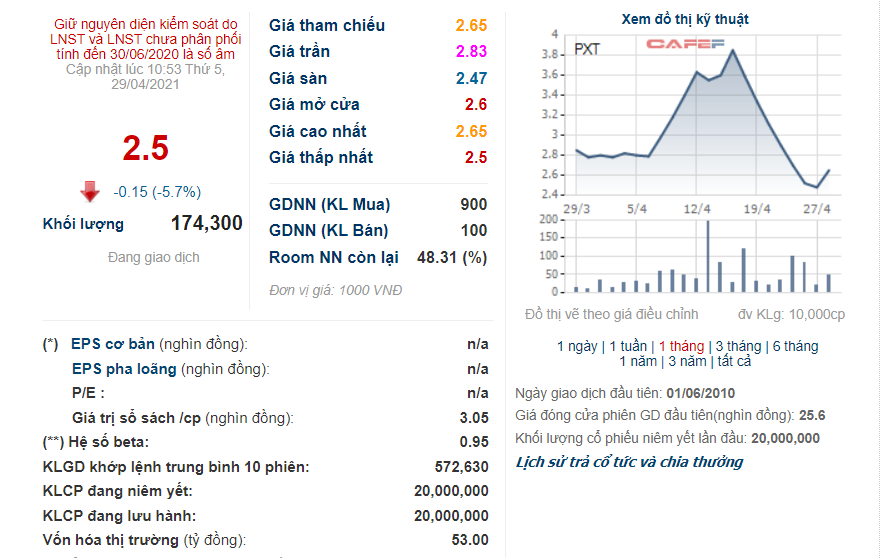880x558 pixels.
Task: Click the current price 2.5
Action: (x=145, y=149)
